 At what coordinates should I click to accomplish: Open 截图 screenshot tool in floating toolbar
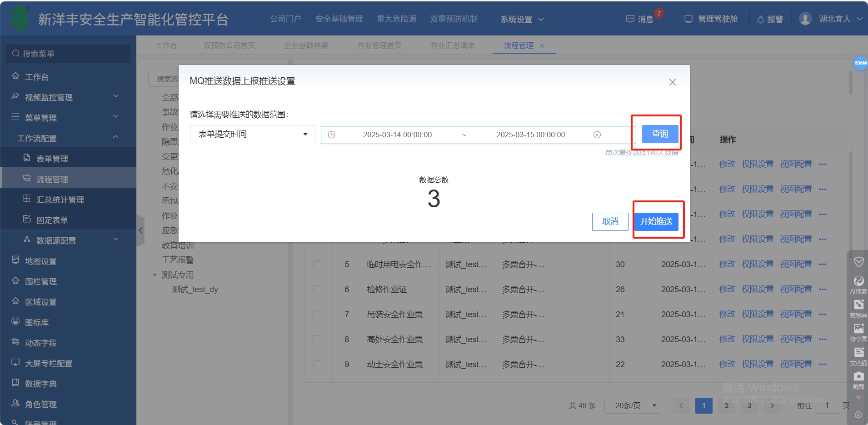858,380
